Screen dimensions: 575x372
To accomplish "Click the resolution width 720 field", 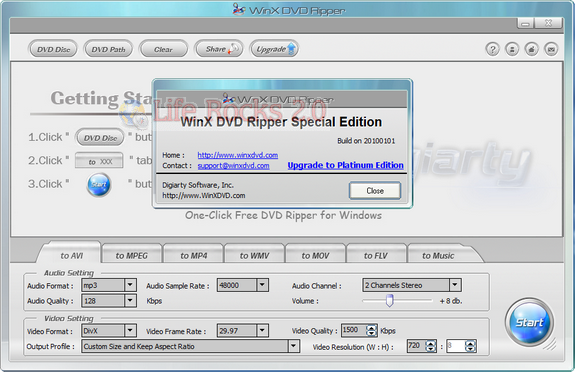I will [416, 346].
